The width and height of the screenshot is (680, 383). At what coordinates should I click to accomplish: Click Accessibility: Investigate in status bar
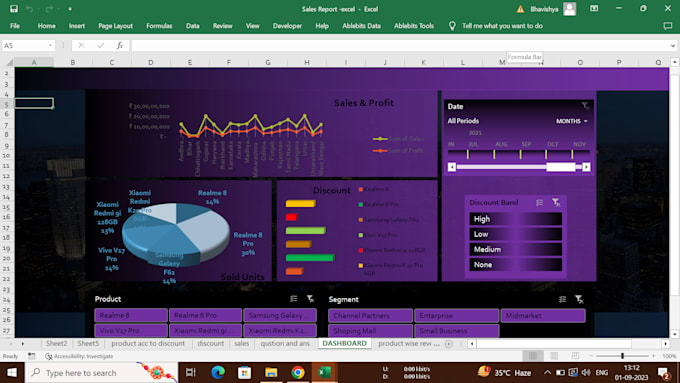[x=80, y=356]
